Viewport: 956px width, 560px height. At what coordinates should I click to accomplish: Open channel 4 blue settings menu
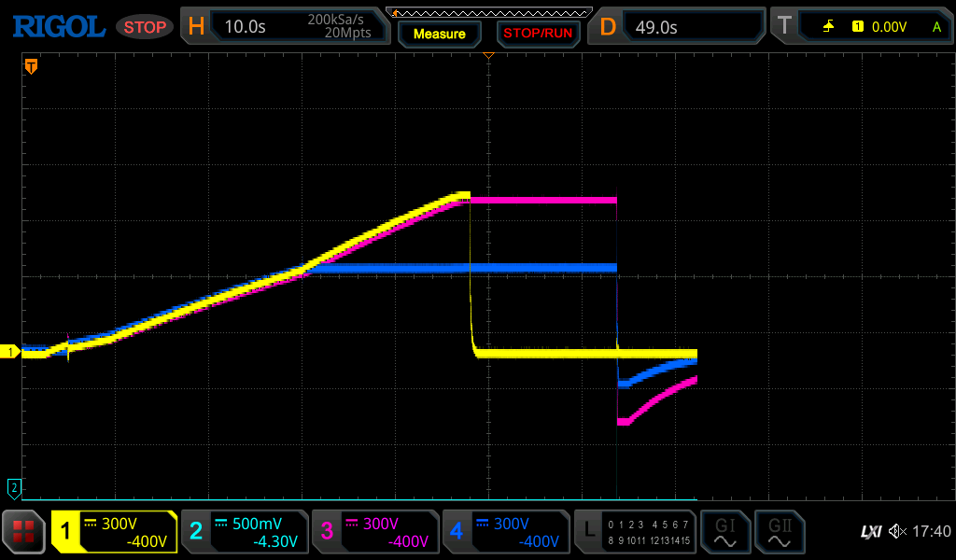coord(506,532)
